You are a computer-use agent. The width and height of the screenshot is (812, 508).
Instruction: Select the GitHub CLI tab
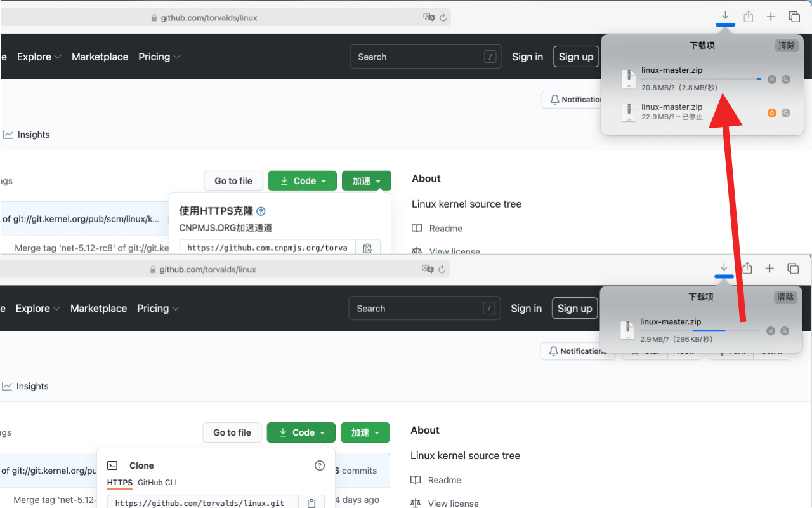[x=157, y=483]
